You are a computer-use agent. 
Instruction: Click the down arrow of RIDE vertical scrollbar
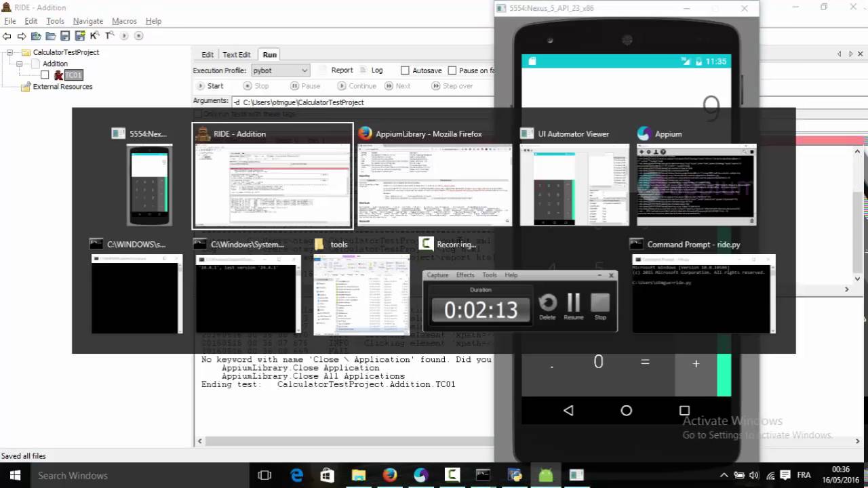click(x=858, y=278)
